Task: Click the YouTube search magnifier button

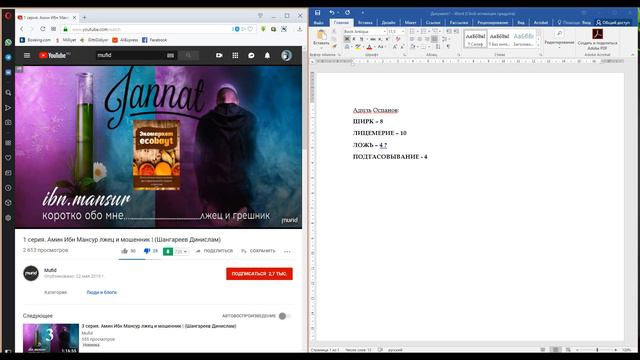Action: coord(189,55)
